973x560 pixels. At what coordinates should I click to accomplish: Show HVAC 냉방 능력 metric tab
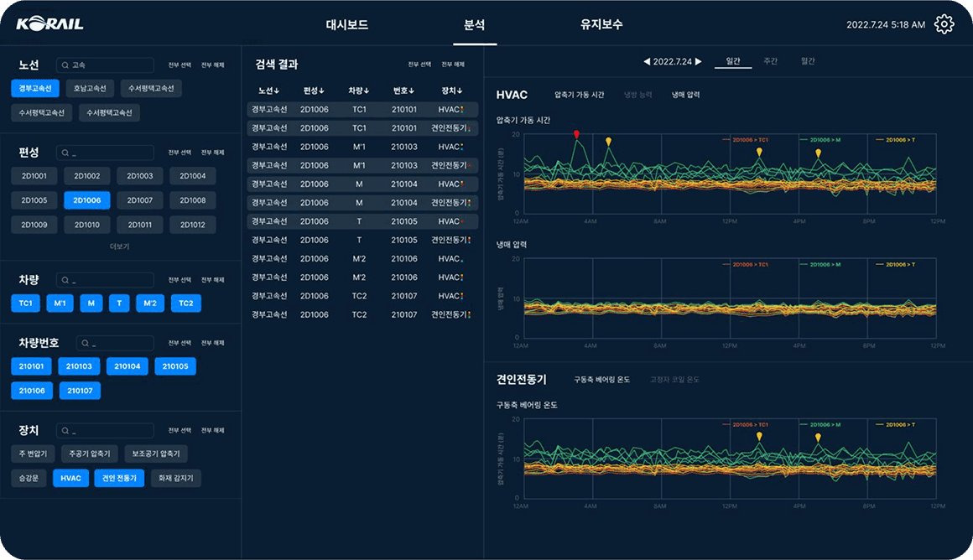(638, 95)
